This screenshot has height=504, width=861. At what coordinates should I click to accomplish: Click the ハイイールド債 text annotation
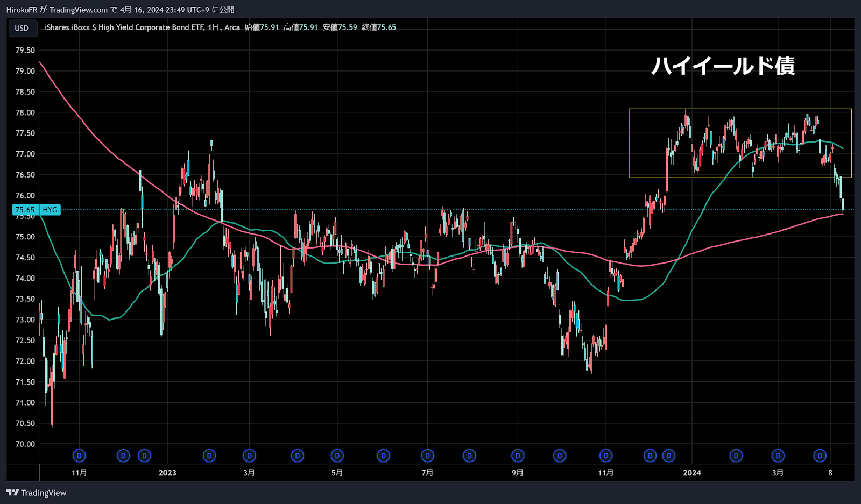click(x=723, y=66)
